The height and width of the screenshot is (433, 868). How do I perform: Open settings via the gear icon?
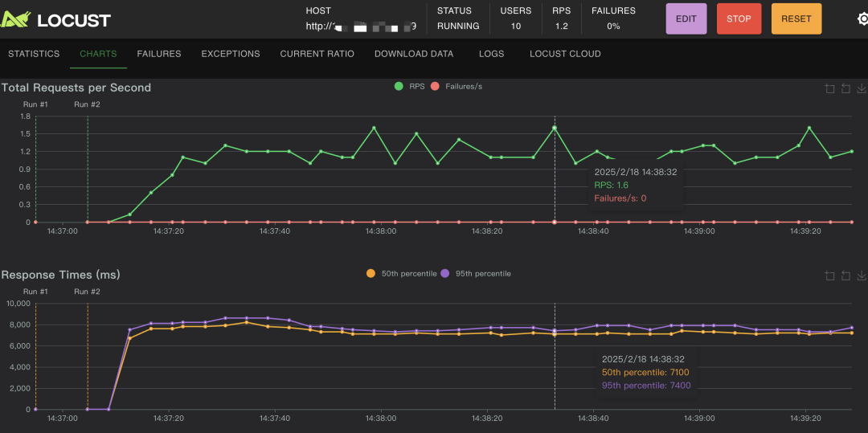click(862, 18)
